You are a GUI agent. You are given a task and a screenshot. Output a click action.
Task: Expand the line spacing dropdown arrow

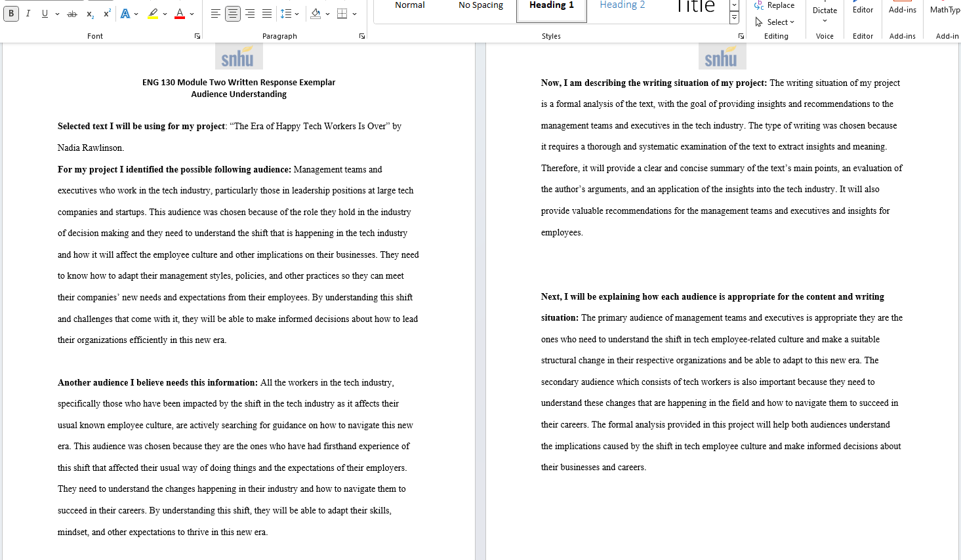pos(297,14)
